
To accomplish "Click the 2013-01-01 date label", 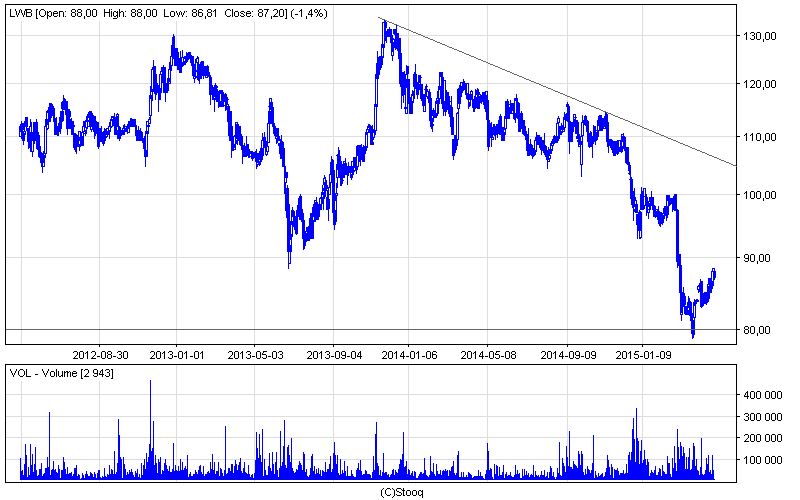I will (177, 355).
